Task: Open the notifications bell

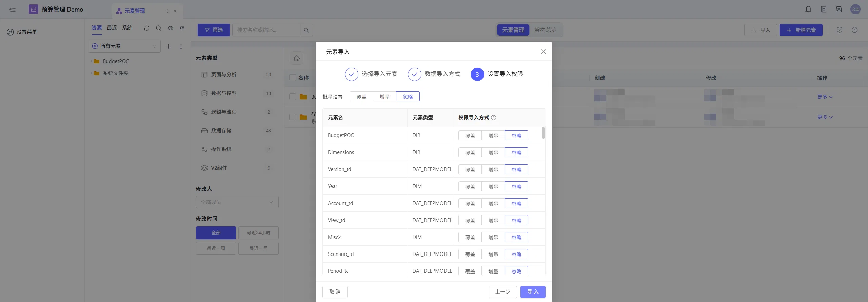Action: coord(808,10)
